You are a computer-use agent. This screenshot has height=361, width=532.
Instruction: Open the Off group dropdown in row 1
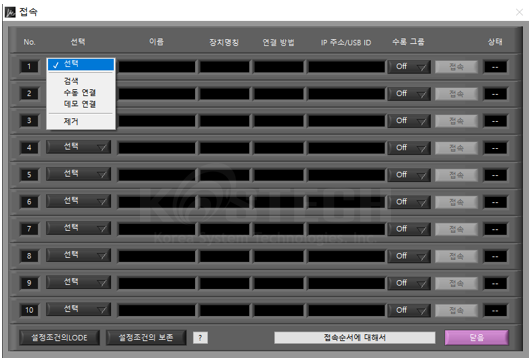pos(409,66)
